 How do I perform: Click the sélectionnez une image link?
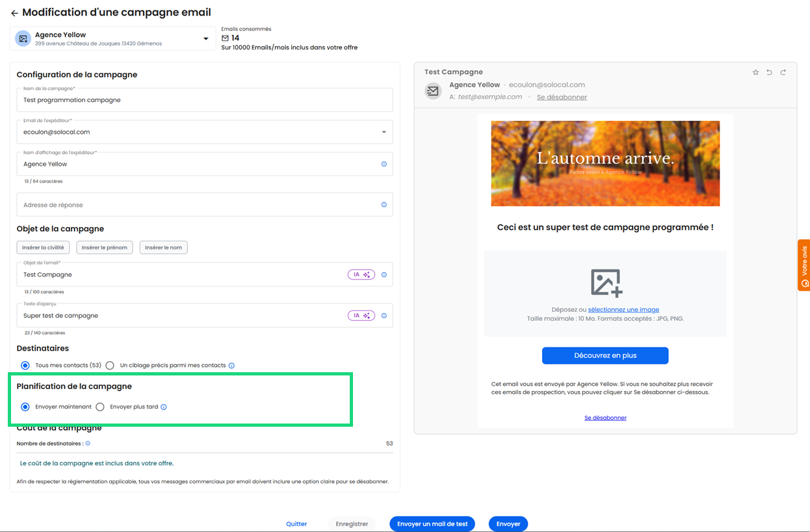pyautogui.click(x=623, y=310)
